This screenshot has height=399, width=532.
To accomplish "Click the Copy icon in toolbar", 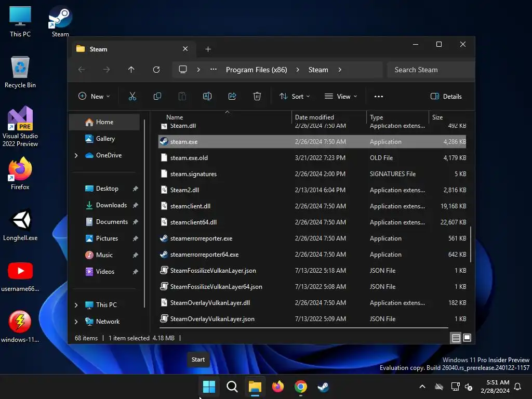I will pyautogui.click(x=157, y=96).
